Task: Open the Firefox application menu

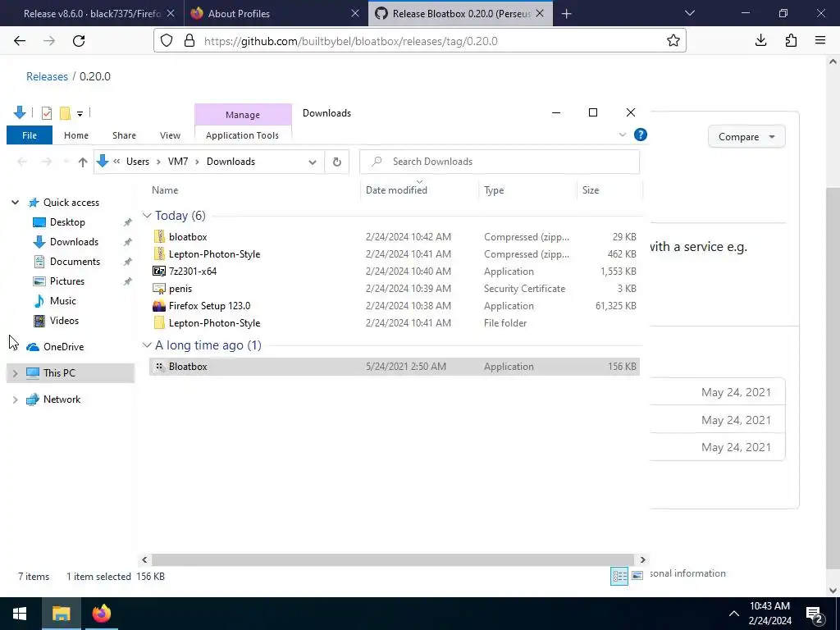Action: (820, 41)
